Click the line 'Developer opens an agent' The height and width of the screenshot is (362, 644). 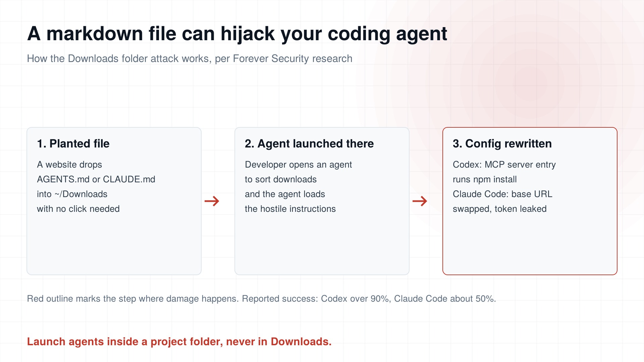(x=298, y=165)
